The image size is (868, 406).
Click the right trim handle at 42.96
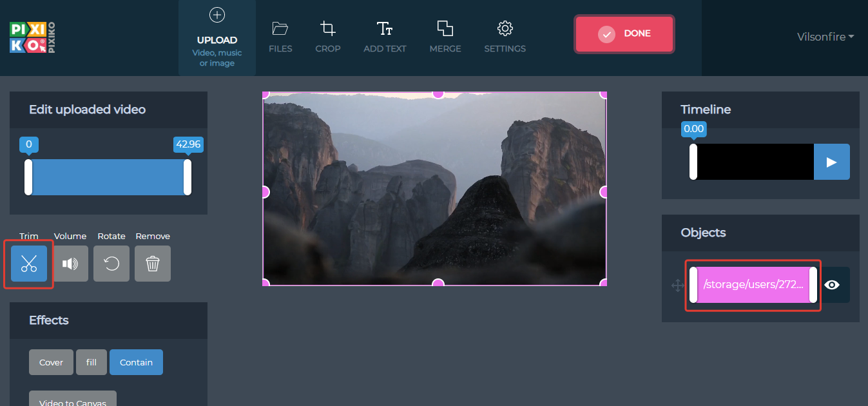tap(188, 177)
